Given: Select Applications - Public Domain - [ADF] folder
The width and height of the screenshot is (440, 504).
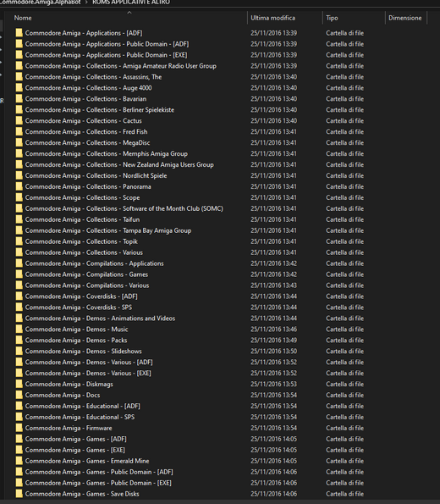Looking at the screenshot, I should coord(107,44).
